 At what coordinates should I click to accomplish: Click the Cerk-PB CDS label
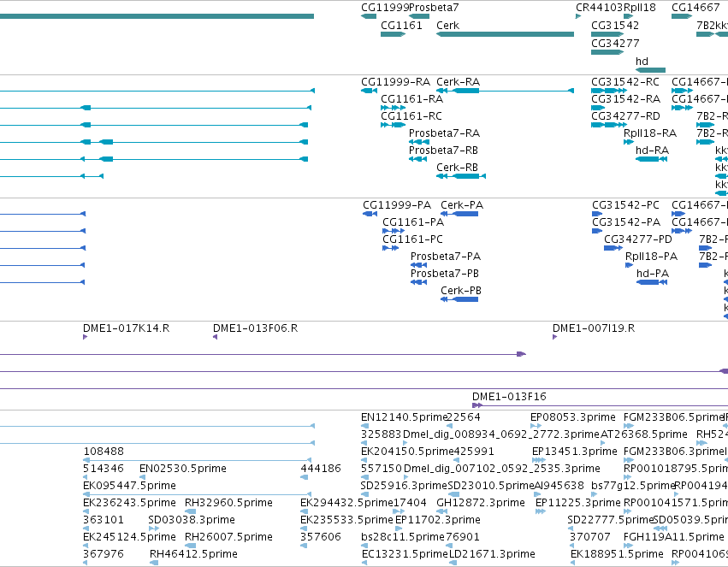(x=461, y=291)
